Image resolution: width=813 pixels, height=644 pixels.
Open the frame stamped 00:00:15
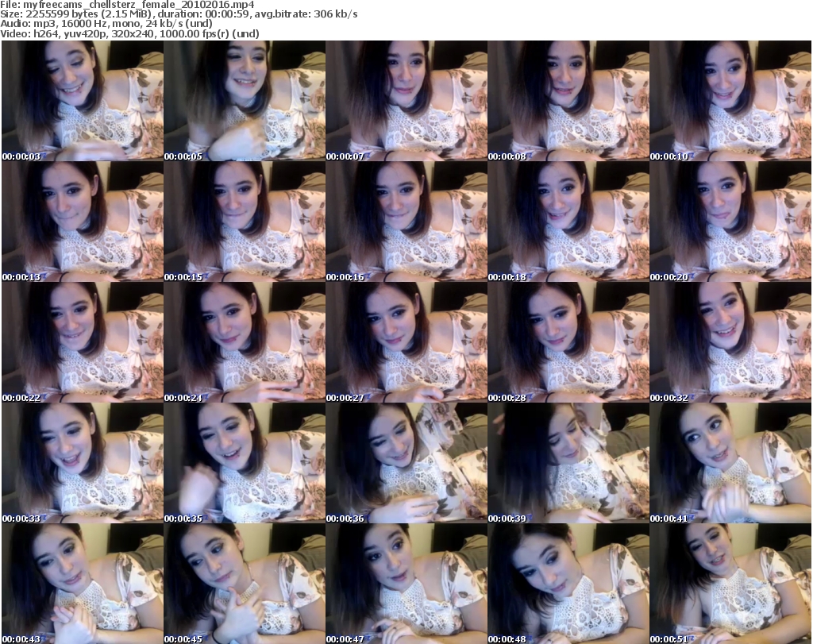[x=245, y=222]
